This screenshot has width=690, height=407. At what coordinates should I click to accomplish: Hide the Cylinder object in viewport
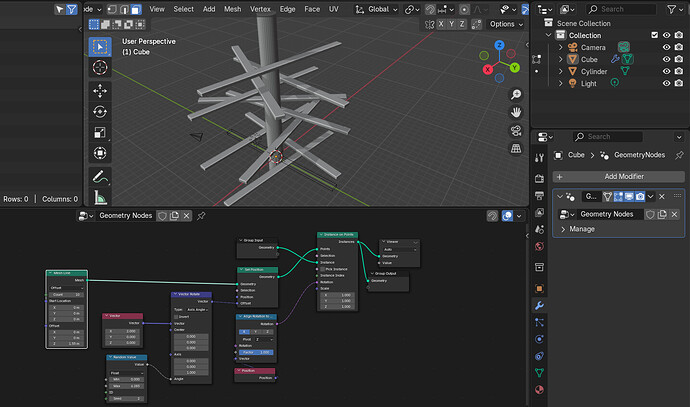(x=666, y=71)
